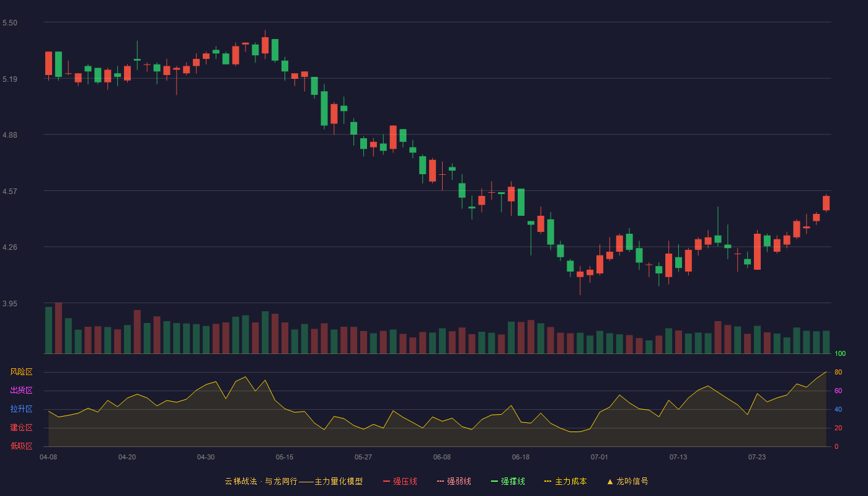Toggle the 主力成本 legend series

coord(565,481)
